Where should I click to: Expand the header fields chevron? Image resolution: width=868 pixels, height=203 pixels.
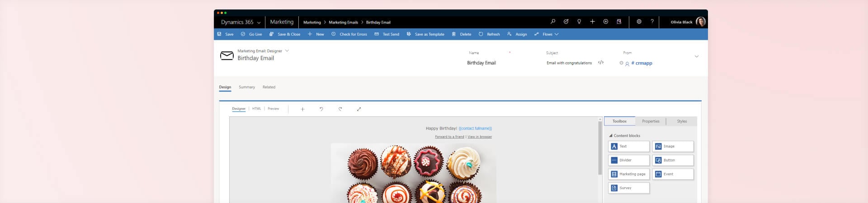696,56
